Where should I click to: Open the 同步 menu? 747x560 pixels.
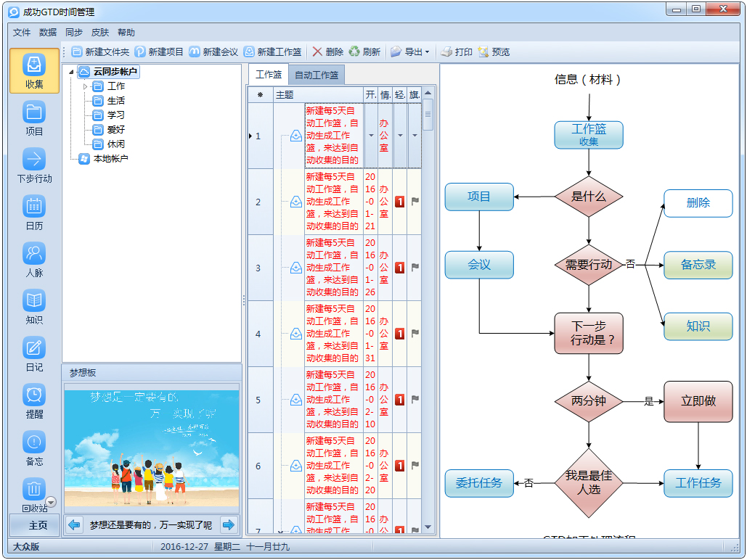click(74, 33)
